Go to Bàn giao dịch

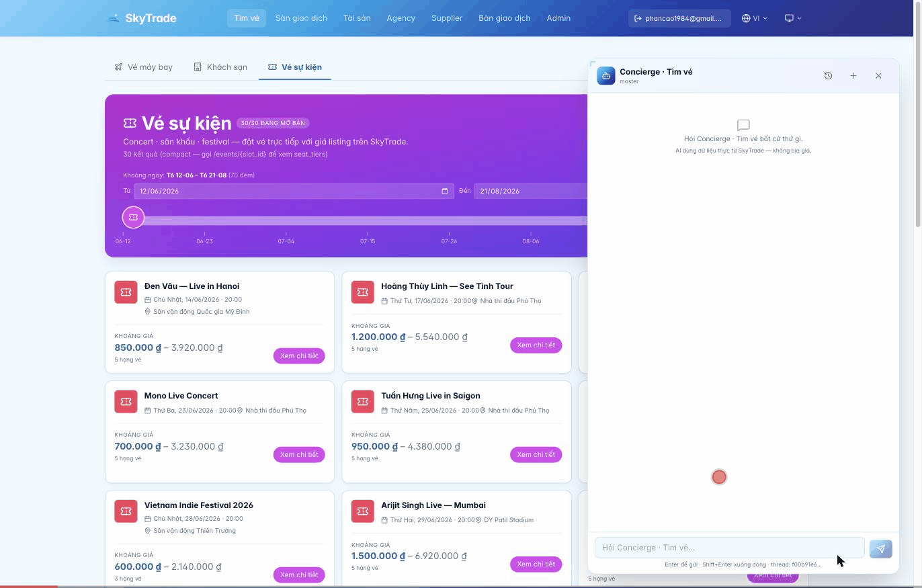(504, 18)
